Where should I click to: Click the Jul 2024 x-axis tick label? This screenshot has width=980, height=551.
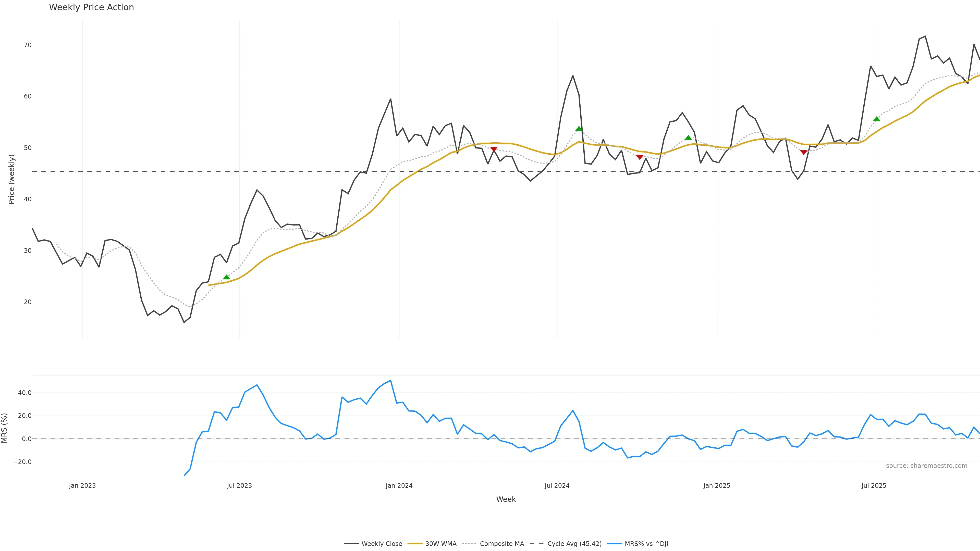[557, 486]
